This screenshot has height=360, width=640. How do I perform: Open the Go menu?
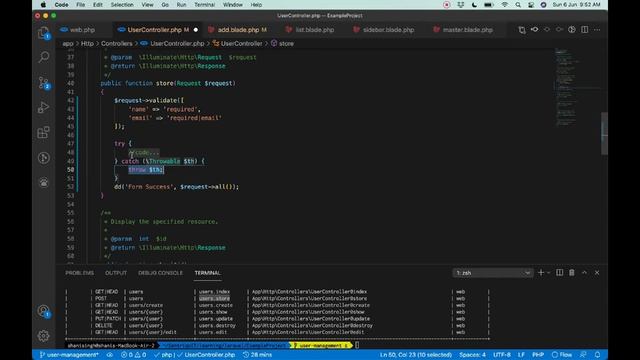coord(165,5)
